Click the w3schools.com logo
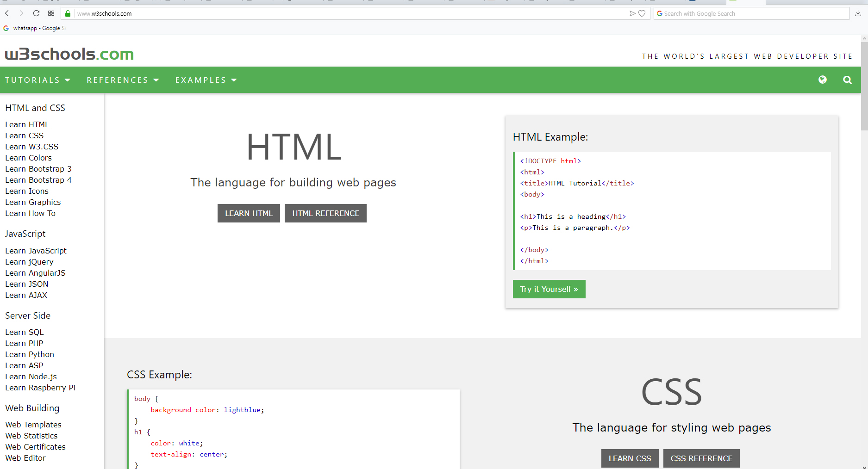Viewport: 868px width, 469px height. click(x=69, y=54)
